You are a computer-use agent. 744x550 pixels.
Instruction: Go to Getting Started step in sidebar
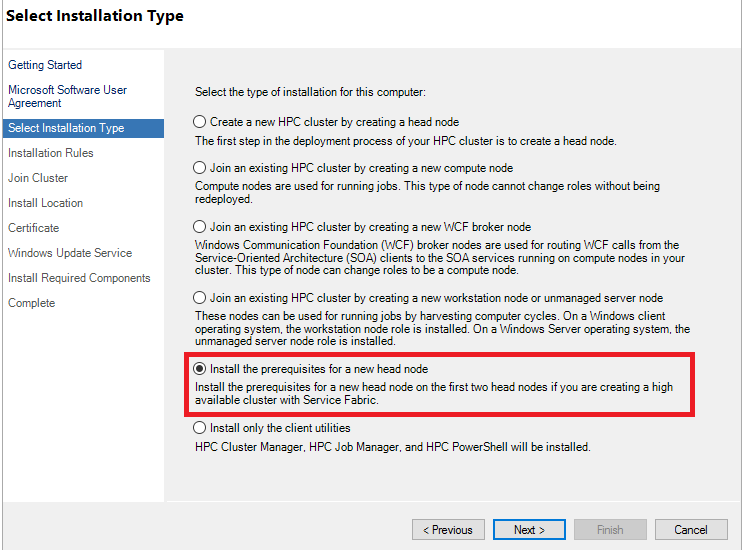point(45,65)
